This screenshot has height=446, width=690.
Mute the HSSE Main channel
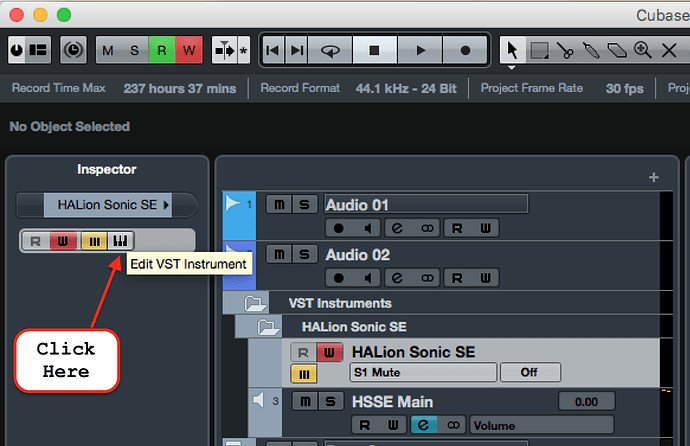[305, 401]
